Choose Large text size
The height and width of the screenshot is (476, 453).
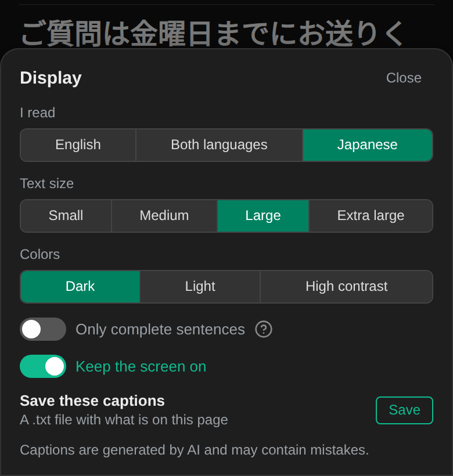(x=263, y=216)
